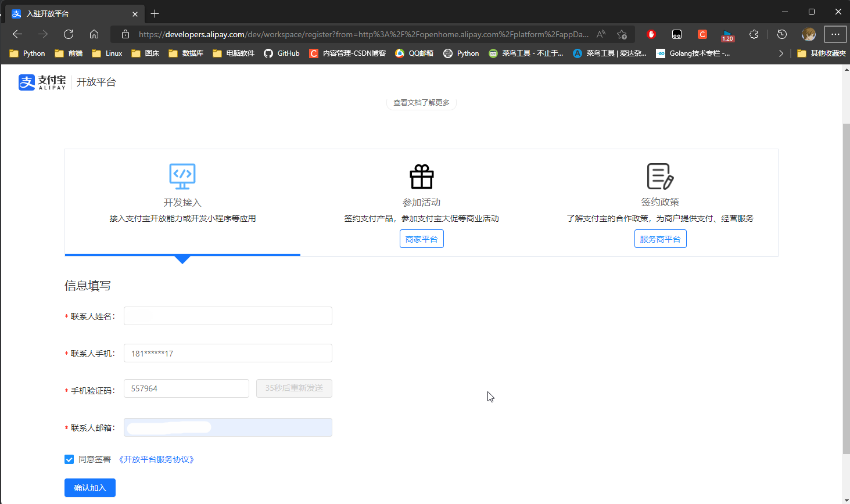Open the 内容管理-CSDN博客 bookmark

347,53
